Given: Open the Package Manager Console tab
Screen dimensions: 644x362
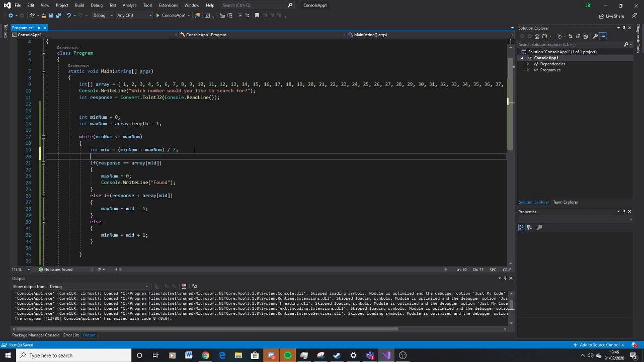Looking at the screenshot, I should coord(36,335).
